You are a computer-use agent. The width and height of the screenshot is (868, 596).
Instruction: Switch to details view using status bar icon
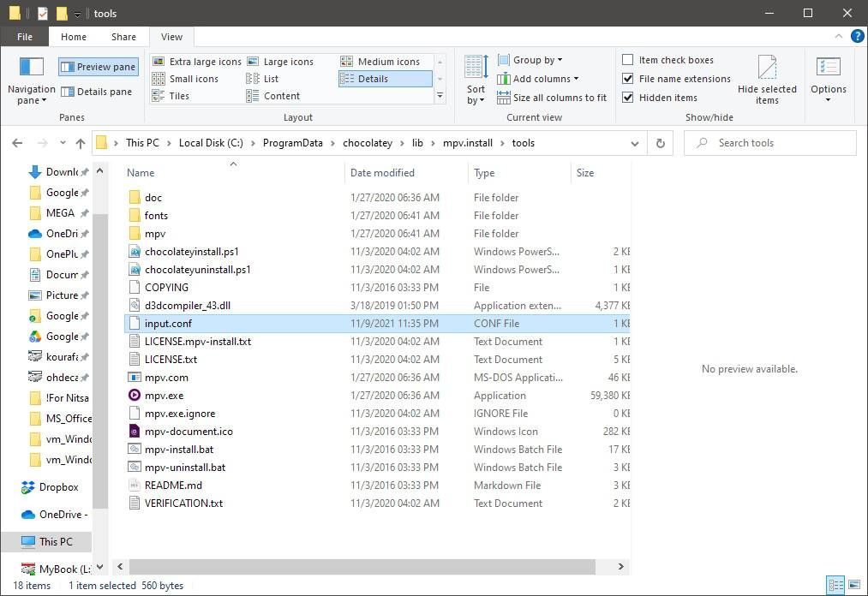[836, 585]
